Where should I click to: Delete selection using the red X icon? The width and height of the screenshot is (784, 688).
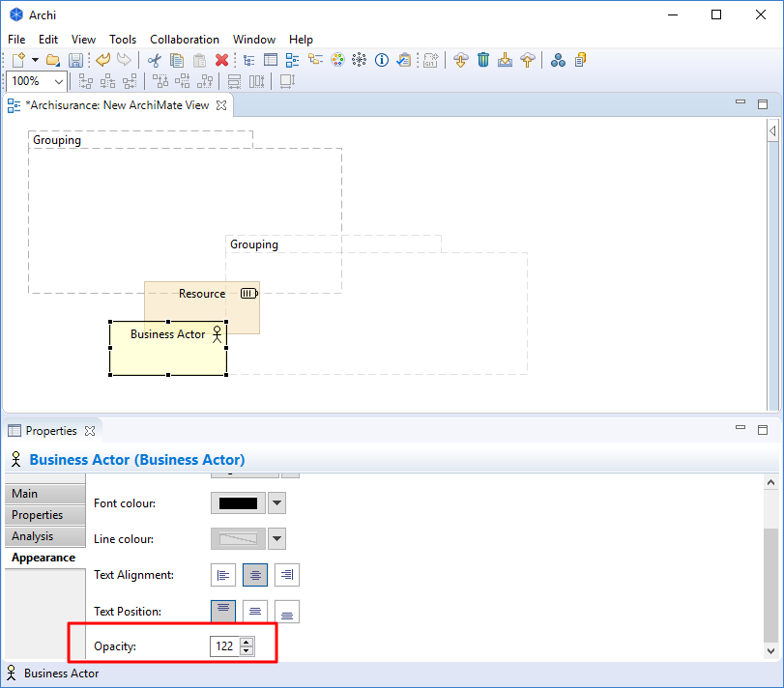click(x=220, y=60)
